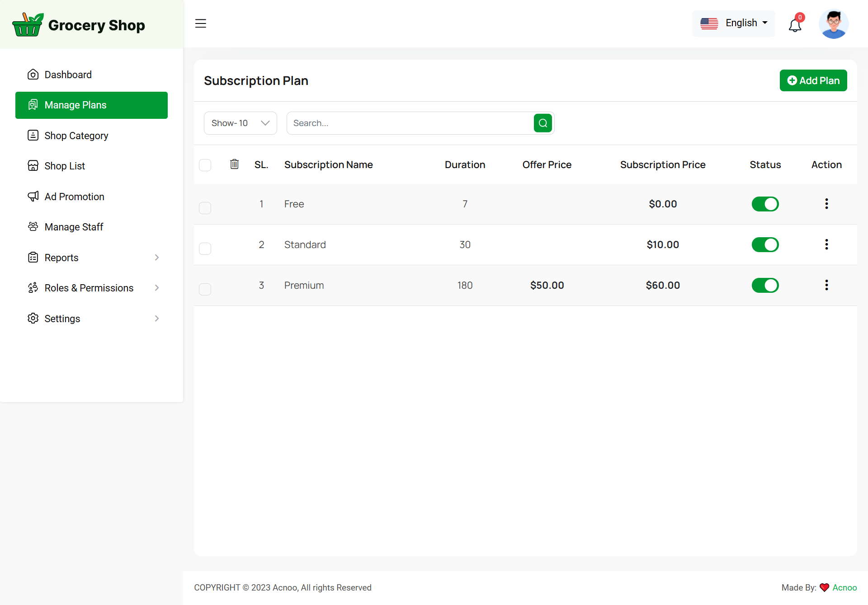
Task: Click the Add Plan button
Action: [813, 80]
